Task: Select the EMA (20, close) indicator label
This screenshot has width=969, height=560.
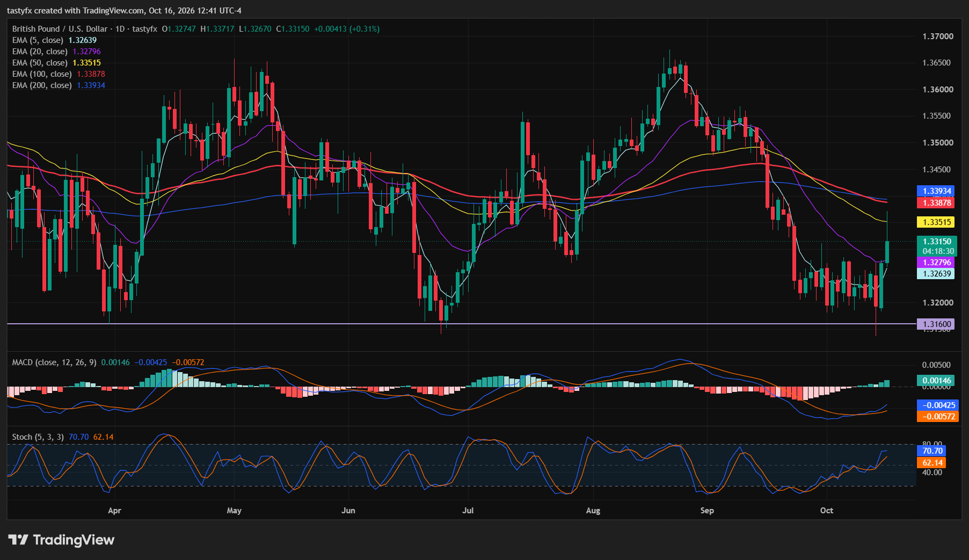Action: coord(40,52)
